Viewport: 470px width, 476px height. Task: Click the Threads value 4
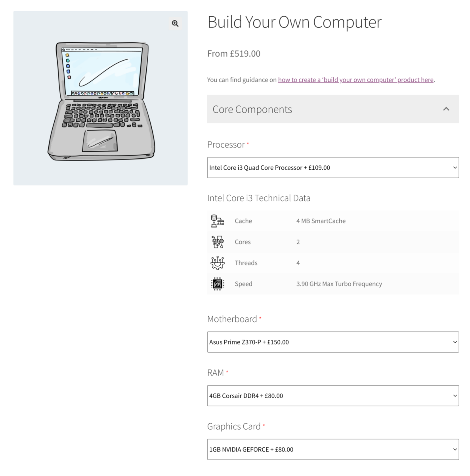(x=298, y=263)
